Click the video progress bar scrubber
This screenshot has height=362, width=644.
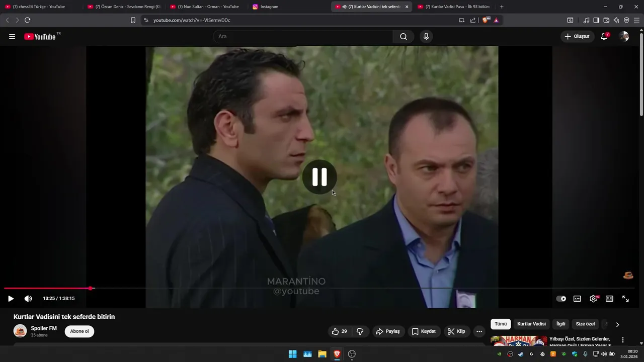point(91,288)
